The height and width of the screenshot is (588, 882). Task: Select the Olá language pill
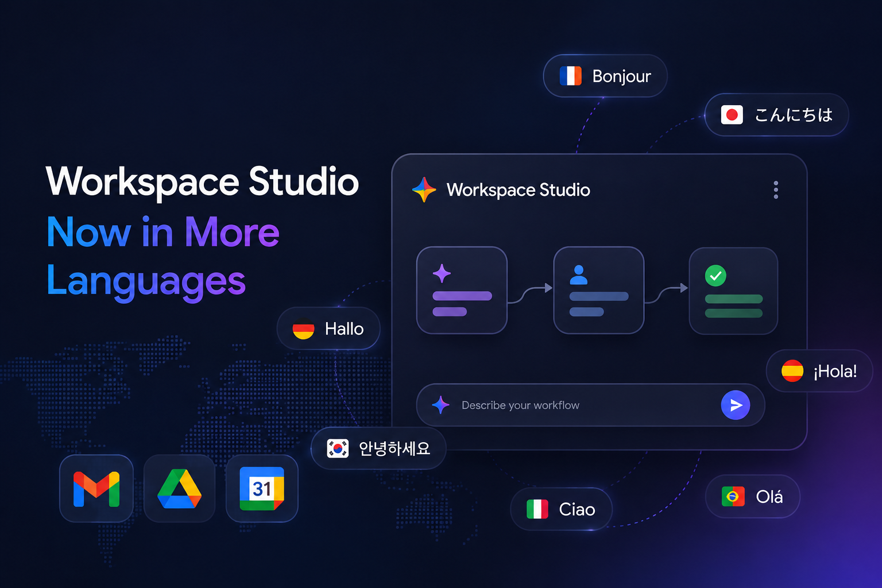pyautogui.click(x=752, y=496)
